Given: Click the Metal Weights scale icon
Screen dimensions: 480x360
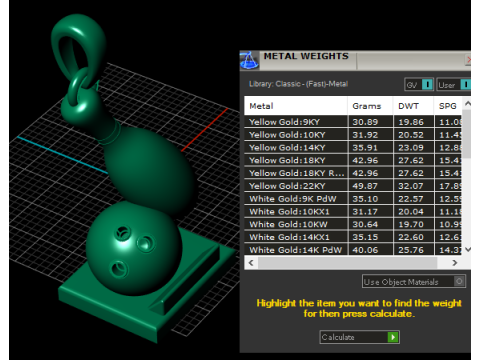Looking at the screenshot, I should [249, 60].
